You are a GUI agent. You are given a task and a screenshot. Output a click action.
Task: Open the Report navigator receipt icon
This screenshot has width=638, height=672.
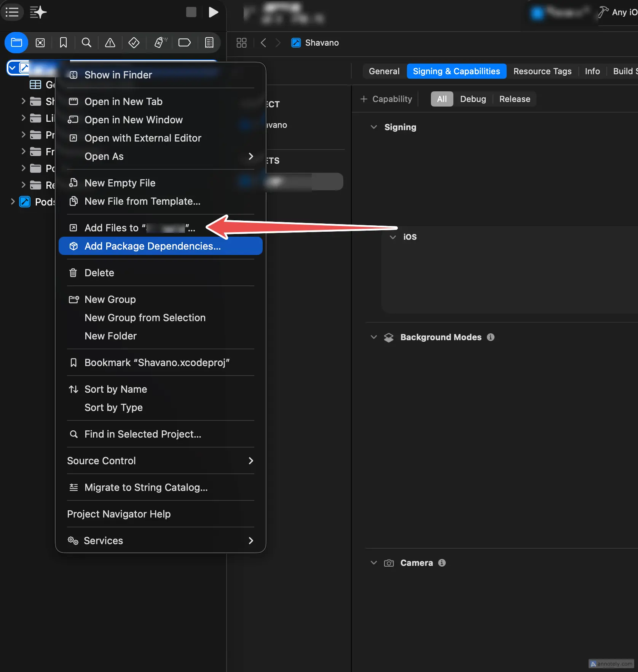(x=209, y=43)
